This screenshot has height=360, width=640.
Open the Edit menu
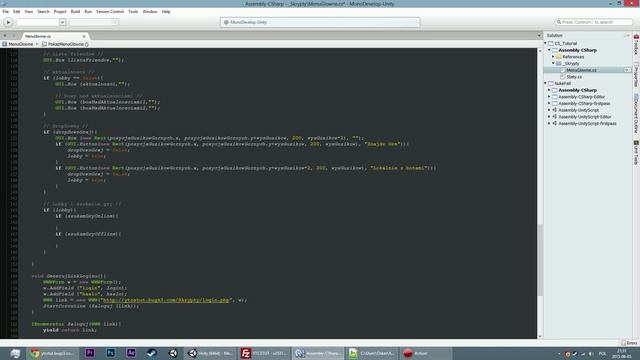[16, 11]
